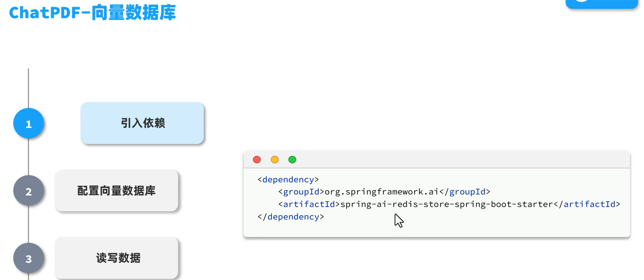The image size is (644, 280).
Task: Select the 读写数据 step box
Action: click(x=116, y=258)
